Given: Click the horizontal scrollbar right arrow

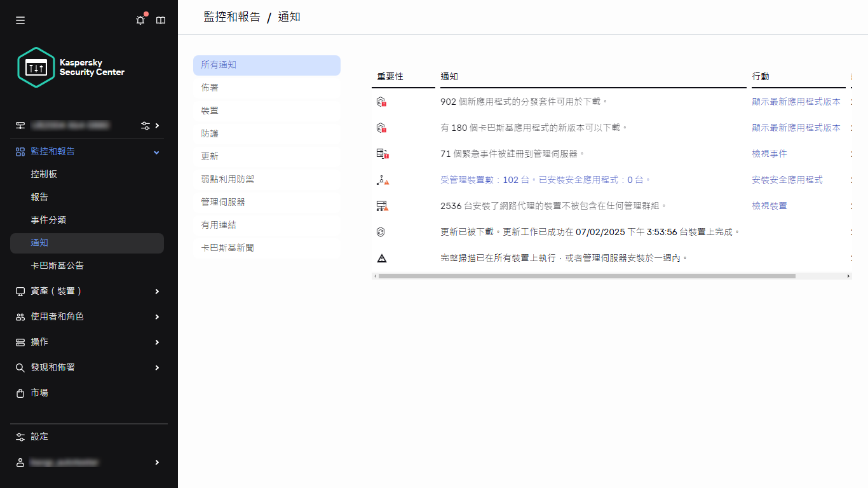Looking at the screenshot, I should coord(848,276).
